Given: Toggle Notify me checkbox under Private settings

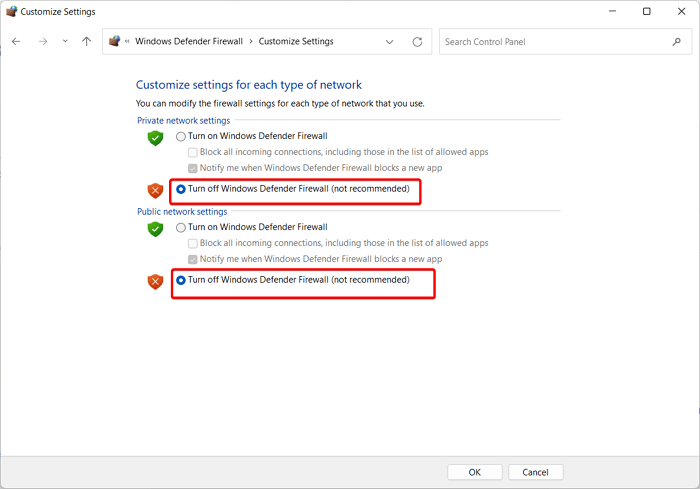Looking at the screenshot, I should pos(193,168).
